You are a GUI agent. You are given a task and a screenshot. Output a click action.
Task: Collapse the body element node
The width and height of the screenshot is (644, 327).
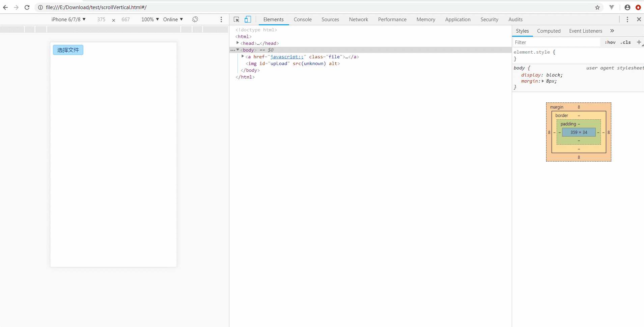(x=238, y=50)
